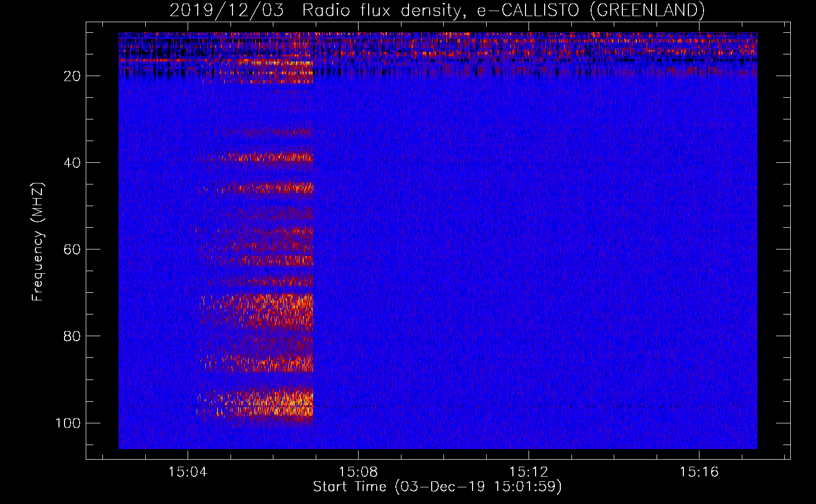Click the 15:16 time tick label
This screenshot has height=504, width=816.
coord(699,472)
